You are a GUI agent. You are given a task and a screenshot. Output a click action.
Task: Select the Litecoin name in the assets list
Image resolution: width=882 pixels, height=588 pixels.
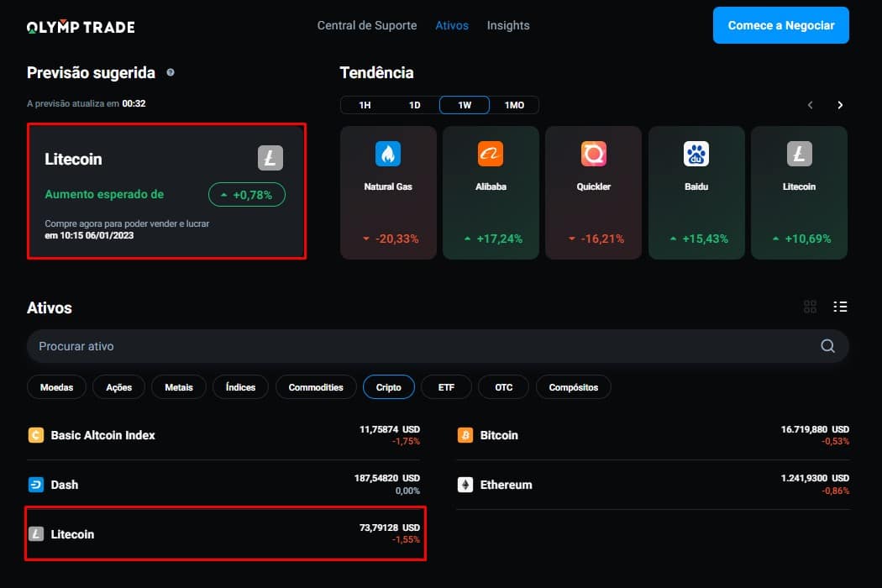[72, 534]
